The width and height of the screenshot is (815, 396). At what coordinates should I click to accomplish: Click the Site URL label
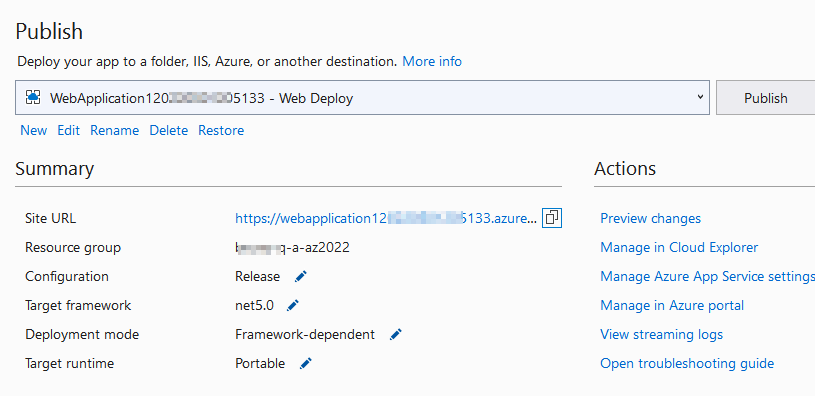click(x=50, y=218)
